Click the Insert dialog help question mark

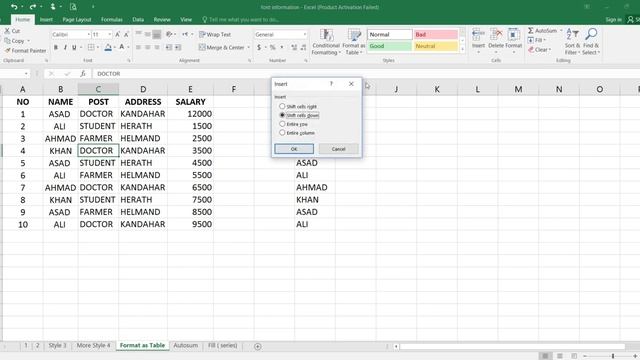331,84
